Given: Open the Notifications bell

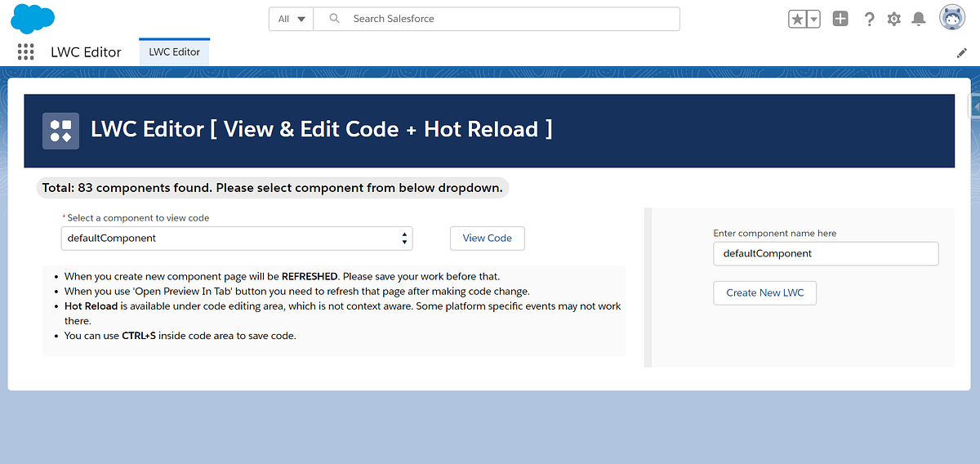Looking at the screenshot, I should click(x=919, y=19).
